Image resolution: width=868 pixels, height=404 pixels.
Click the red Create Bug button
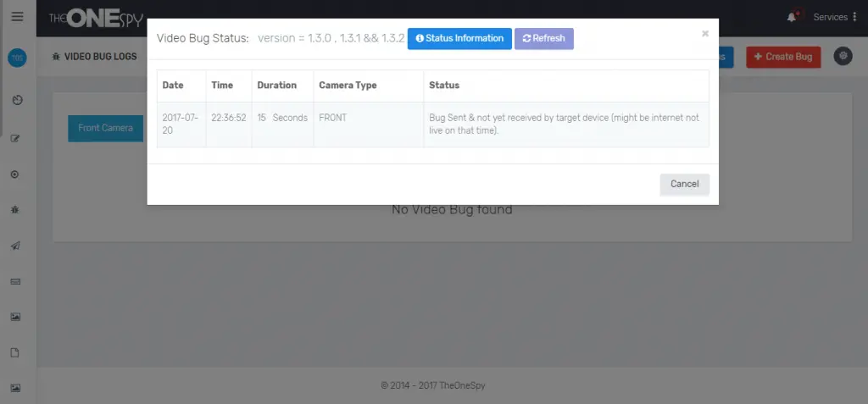pos(782,57)
